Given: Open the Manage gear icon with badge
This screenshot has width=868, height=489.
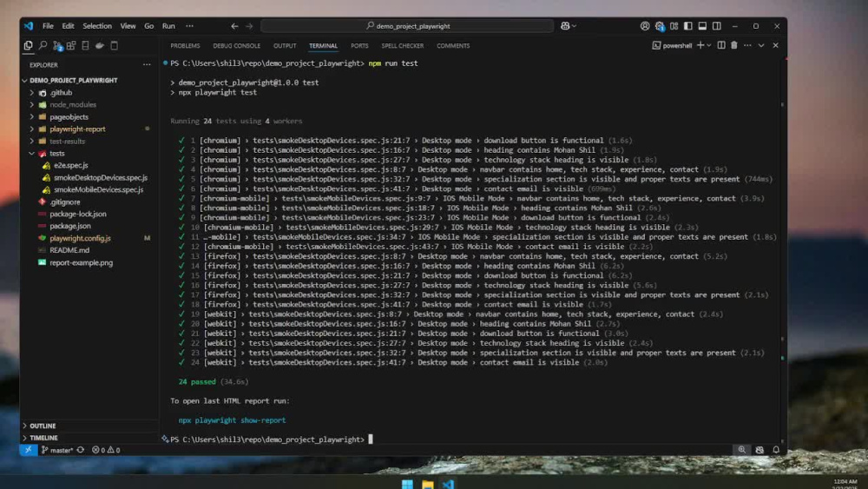Looking at the screenshot, I should click(660, 26).
